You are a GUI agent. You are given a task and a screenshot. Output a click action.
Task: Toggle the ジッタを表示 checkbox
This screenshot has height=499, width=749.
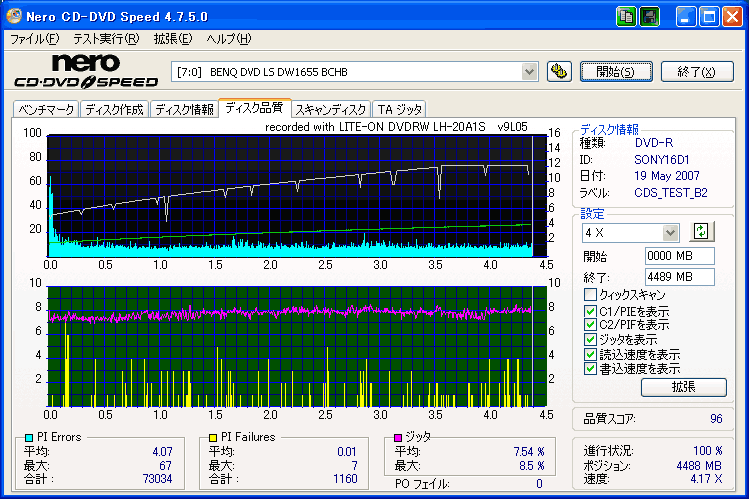(x=590, y=340)
